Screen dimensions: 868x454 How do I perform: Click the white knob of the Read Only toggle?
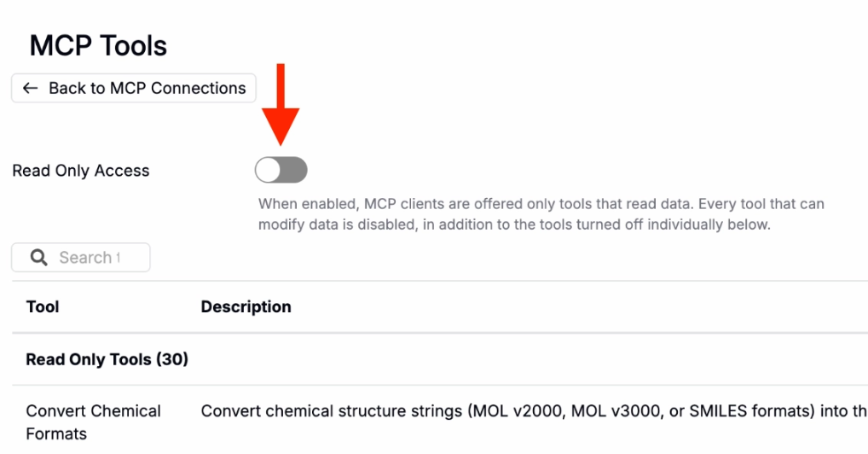(268, 170)
